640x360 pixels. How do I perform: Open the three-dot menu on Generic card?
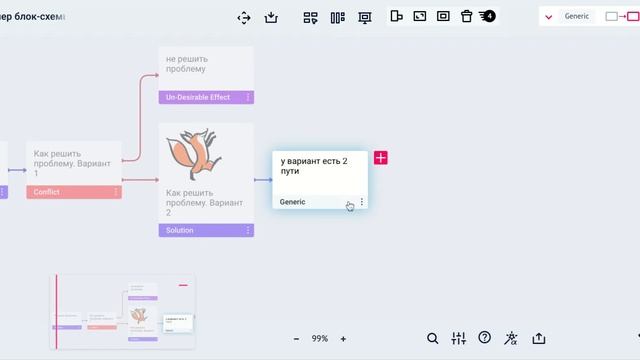(362, 202)
